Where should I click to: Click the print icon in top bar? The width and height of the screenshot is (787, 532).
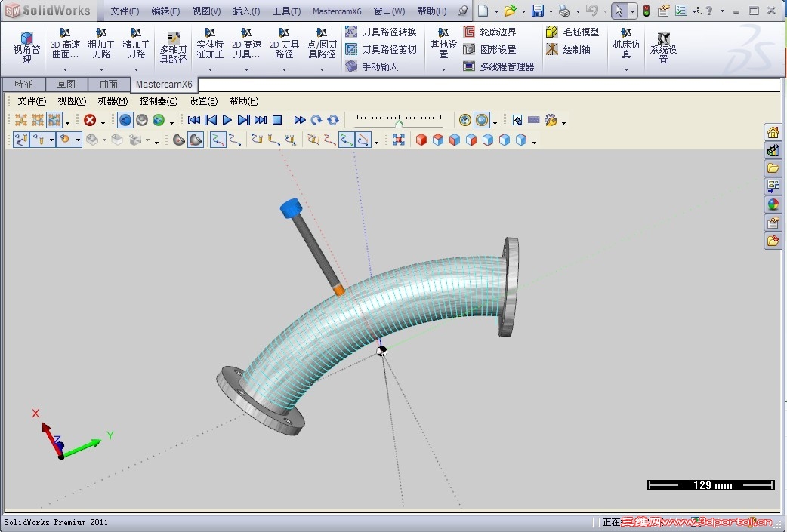tap(565, 11)
